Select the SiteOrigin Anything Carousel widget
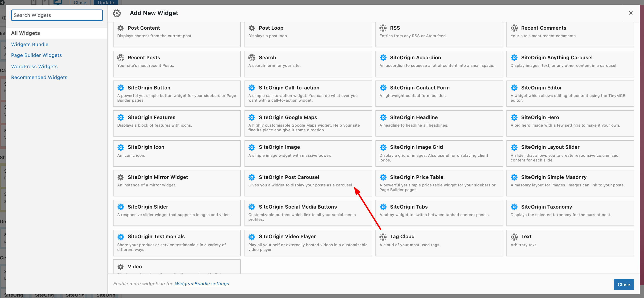644x298 pixels. tap(570, 64)
